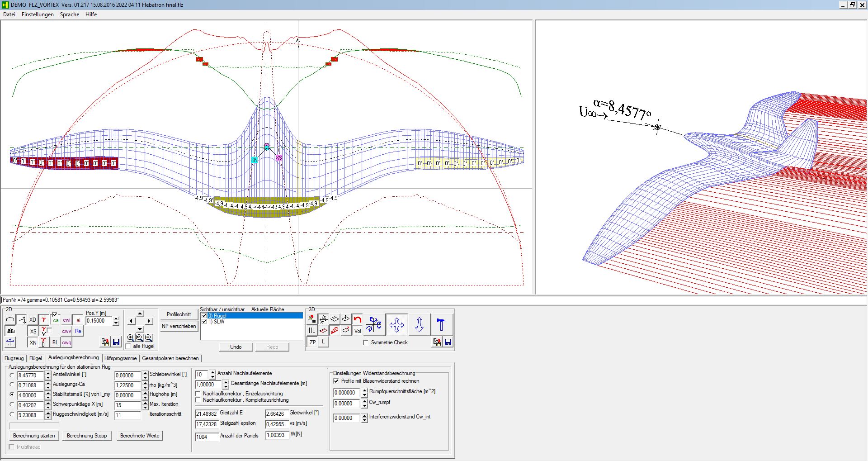Image resolution: width=868 pixels, height=461 pixels.
Task: Enable the Symmetrie Check checkbox
Action: coord(366,342)
